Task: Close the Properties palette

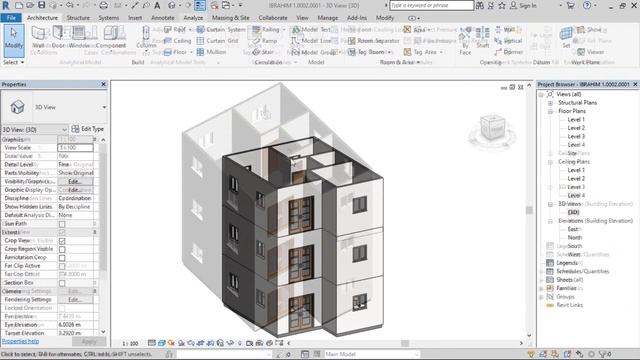Action: (103, 84)
